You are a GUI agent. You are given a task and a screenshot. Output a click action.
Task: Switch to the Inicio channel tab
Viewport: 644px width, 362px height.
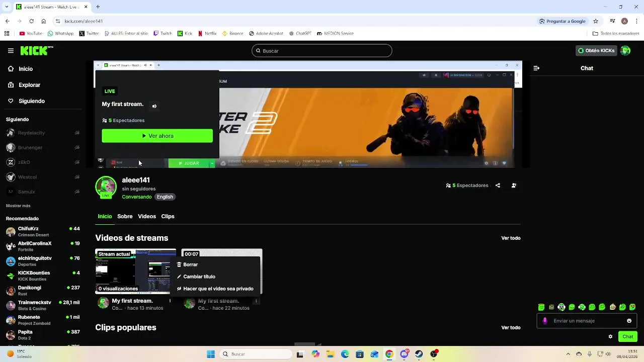pyautogui.click(x=105, y=217)
